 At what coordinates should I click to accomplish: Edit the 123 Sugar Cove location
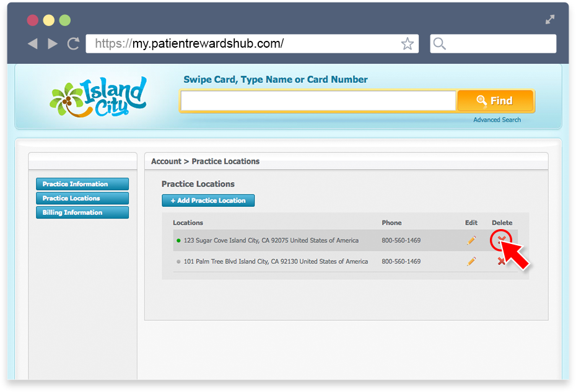click(x=471, y=240)
